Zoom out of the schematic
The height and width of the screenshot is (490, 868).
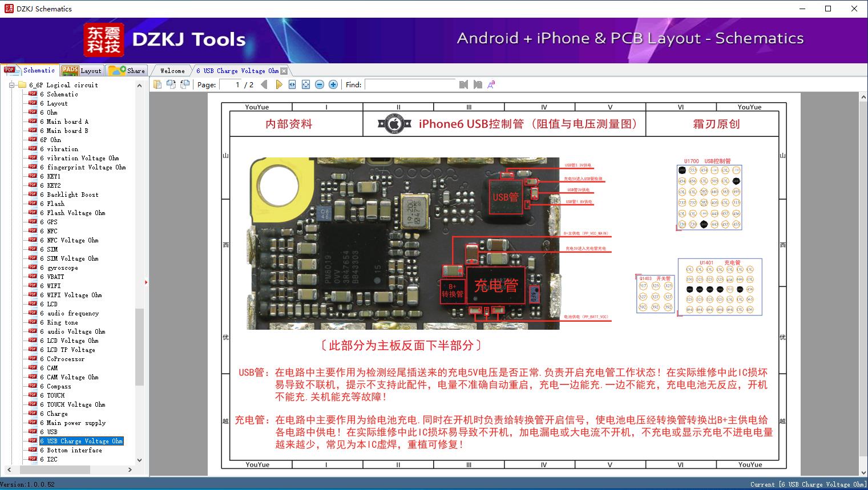click(x=320, y=84)
